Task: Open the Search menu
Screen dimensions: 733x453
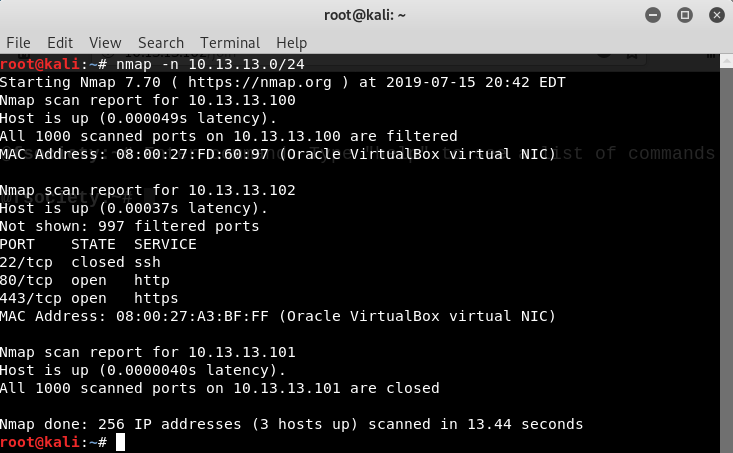Action: 161,43
